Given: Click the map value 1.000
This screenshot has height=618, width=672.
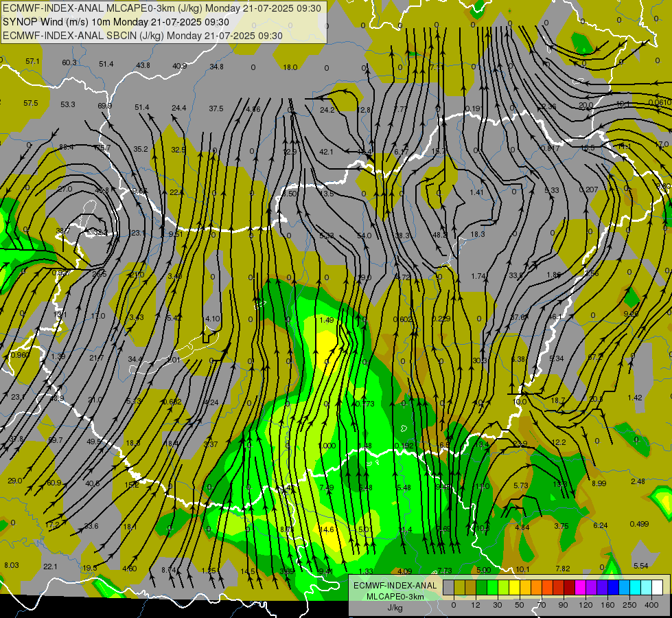Looking at the screenshot, I should (327, 446).
